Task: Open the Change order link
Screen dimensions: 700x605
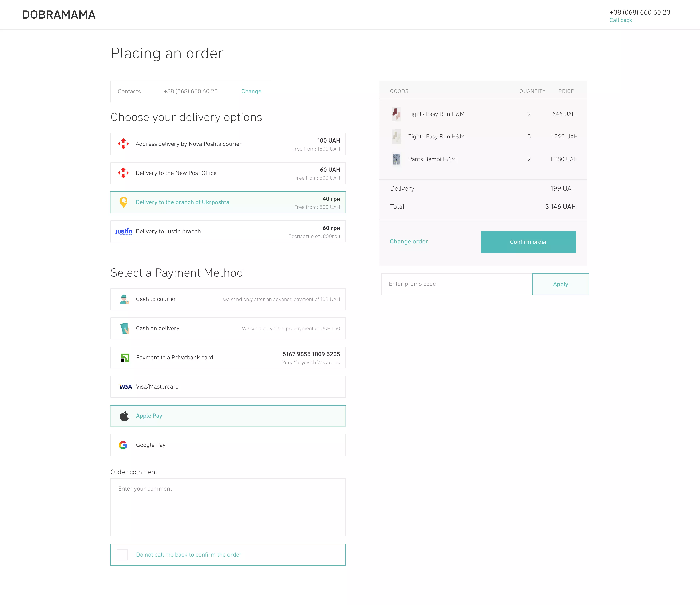Action: click(x=409, y=241)
